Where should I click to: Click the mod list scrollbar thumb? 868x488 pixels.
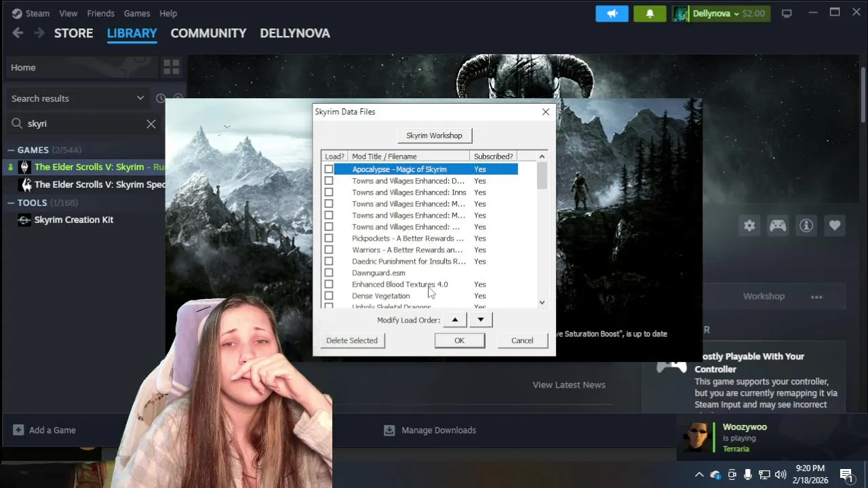pos(542,175)
